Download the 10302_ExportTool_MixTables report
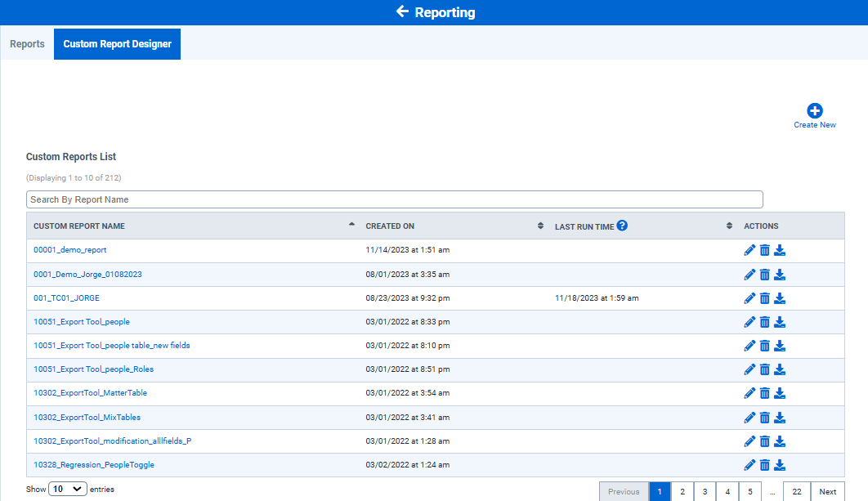 coord(780,418)
